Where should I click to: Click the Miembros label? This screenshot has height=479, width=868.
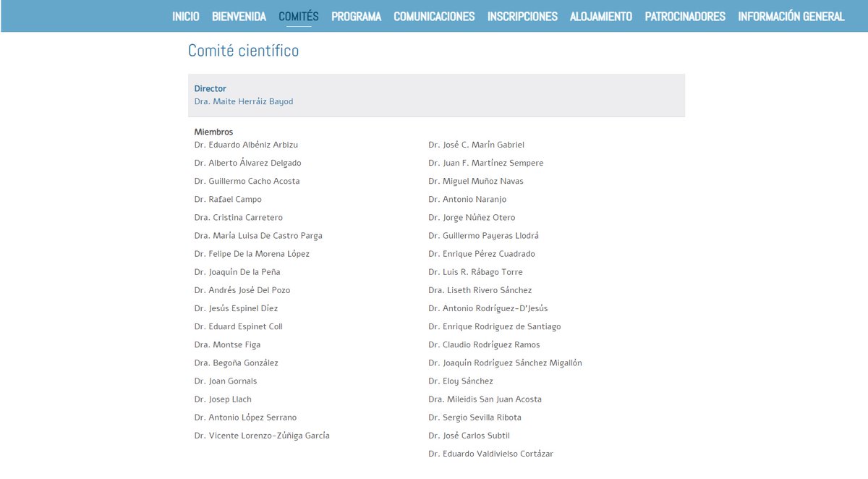(x=213, y=132)
